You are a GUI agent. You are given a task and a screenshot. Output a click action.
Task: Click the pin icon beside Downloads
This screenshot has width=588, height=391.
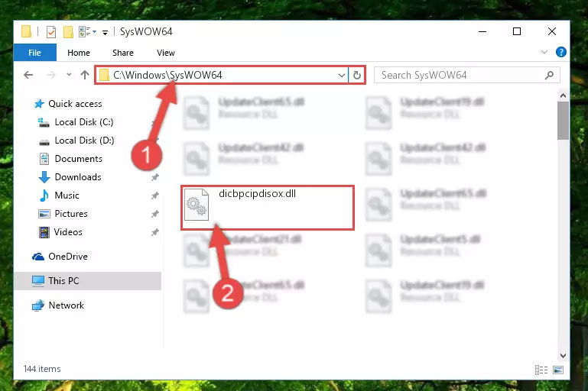(154, 177)
